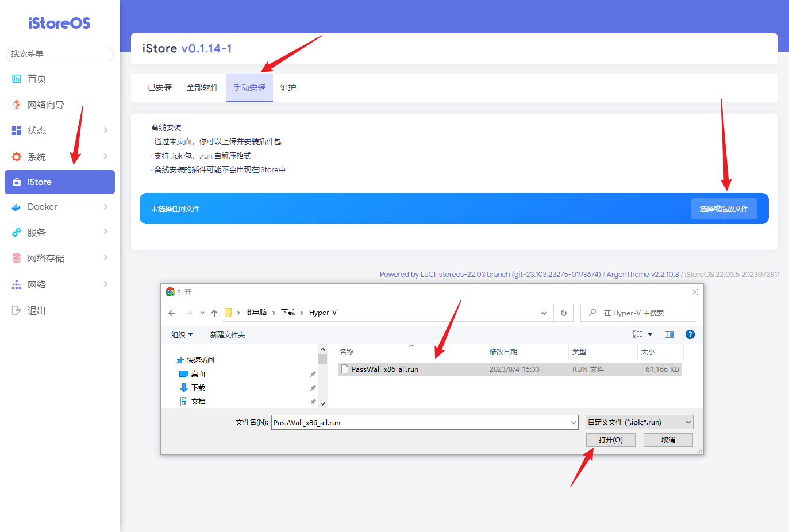
Task: Click the 选择或拖放文件 button
Action: 723,209
